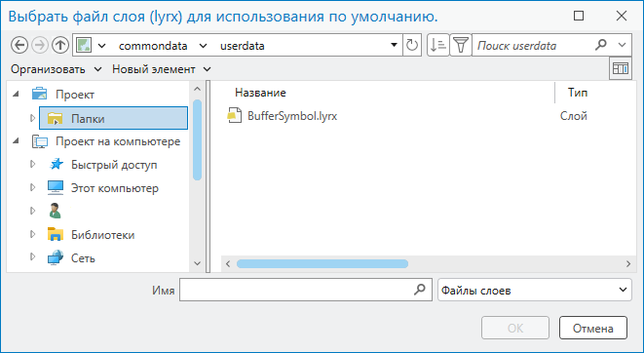
Task: Open the Filter funnel button
Action: click(x=461, y=45)
